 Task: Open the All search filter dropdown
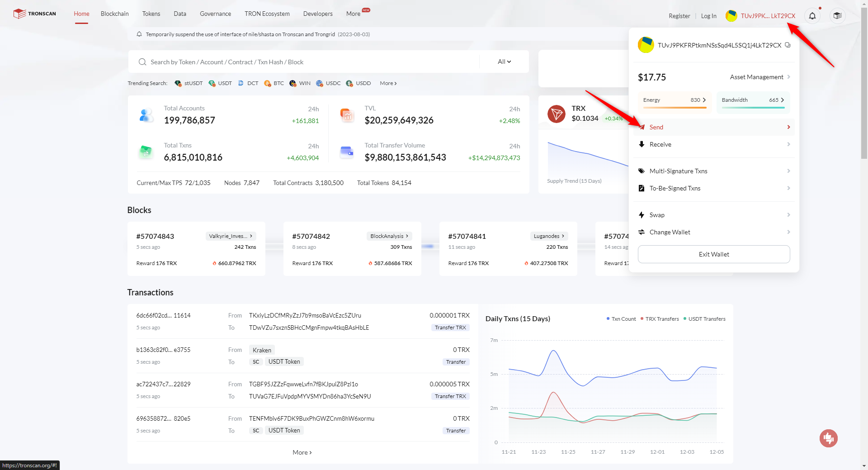click(x=504, y=62)
